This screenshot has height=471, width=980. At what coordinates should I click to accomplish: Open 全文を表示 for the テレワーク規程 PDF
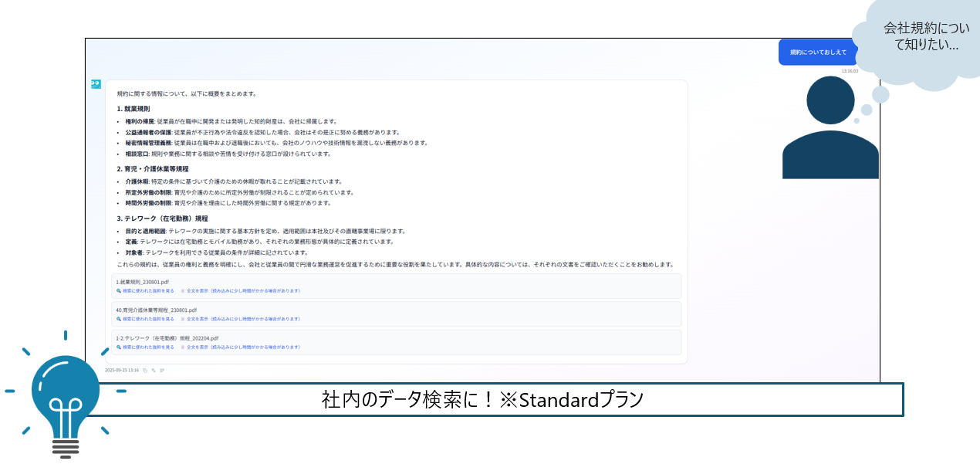click(x=242, y=347)
